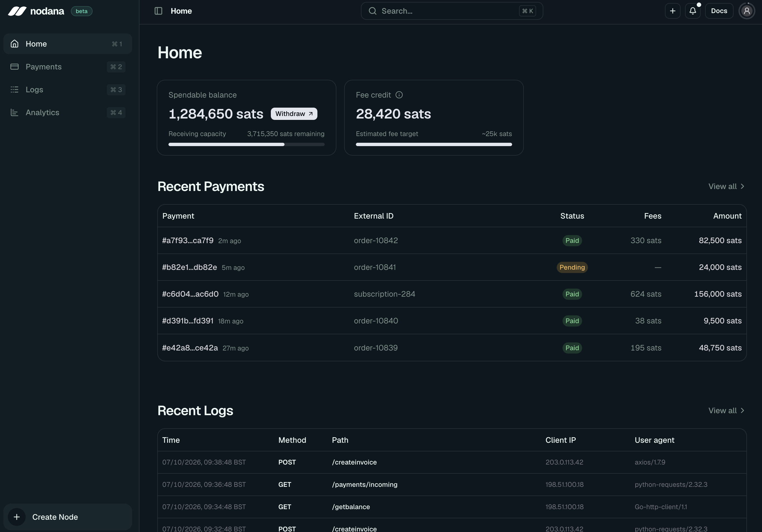
Task: Click external ID subscription-284
Action: tap(384, 294)
